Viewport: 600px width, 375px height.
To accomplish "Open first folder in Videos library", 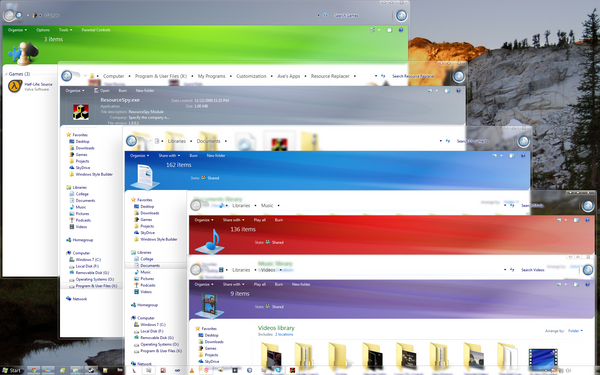I will pos(271,356).
